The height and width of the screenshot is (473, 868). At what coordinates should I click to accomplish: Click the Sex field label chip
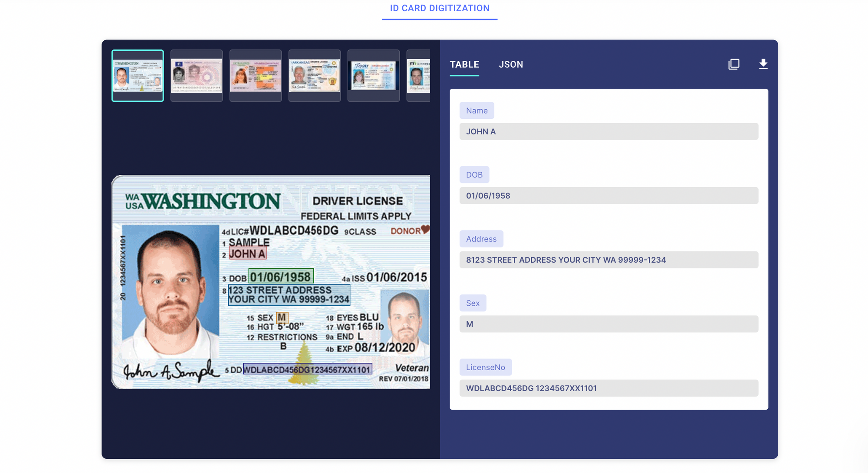pyautogui.click(x=473, y=303)
